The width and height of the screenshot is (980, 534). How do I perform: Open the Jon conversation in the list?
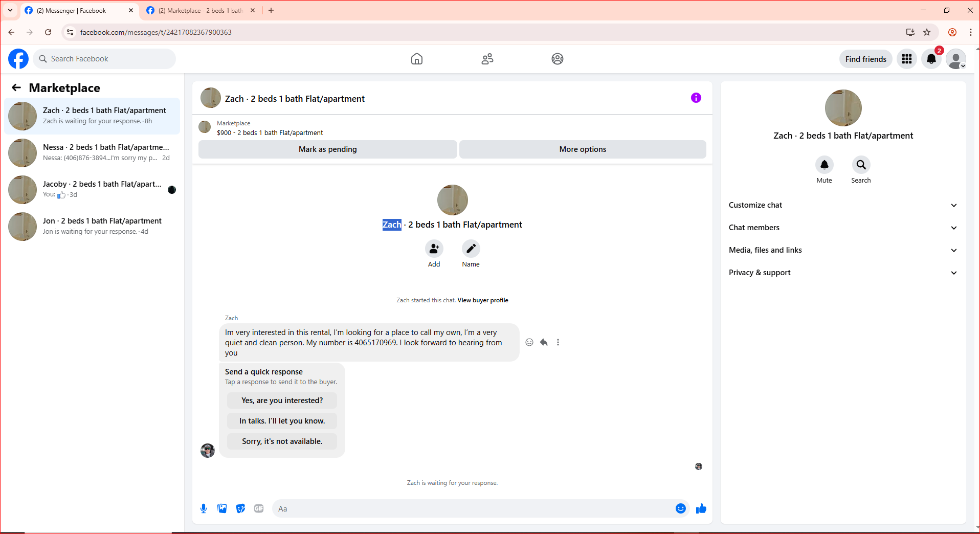(x=92, y=226)
